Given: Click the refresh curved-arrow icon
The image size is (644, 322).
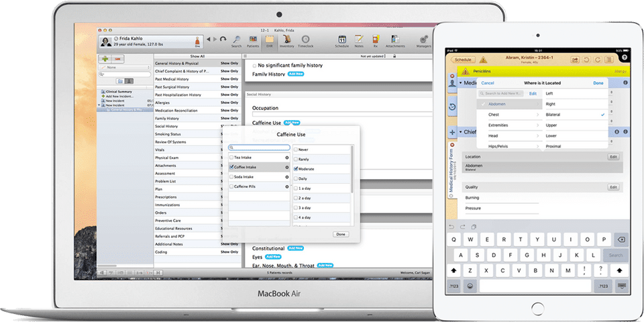Looking at the screenshot, I should click(223, 39).
